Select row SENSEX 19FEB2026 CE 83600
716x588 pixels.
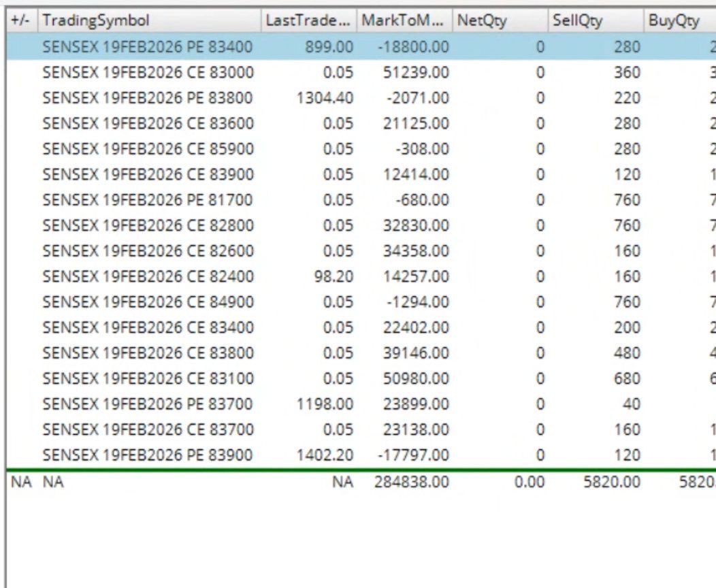361,124
